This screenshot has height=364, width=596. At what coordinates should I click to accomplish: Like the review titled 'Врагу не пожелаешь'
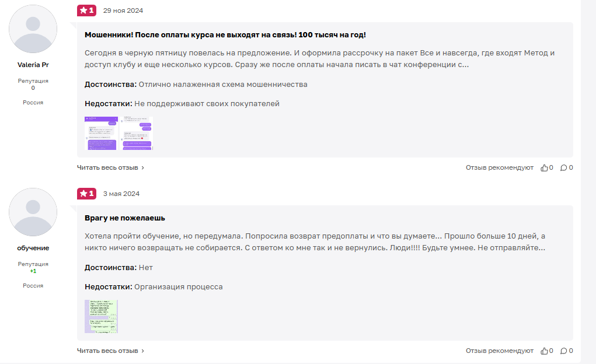[x=544, y=351]
